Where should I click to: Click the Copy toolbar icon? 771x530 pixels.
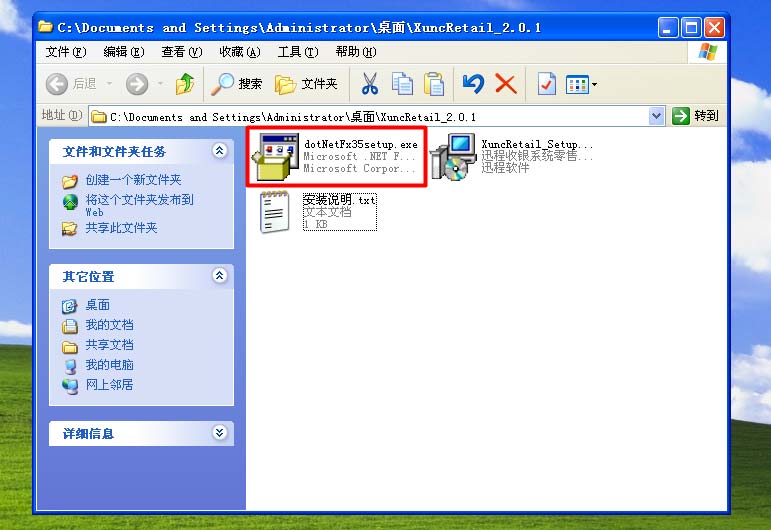[x=402, y=84]
